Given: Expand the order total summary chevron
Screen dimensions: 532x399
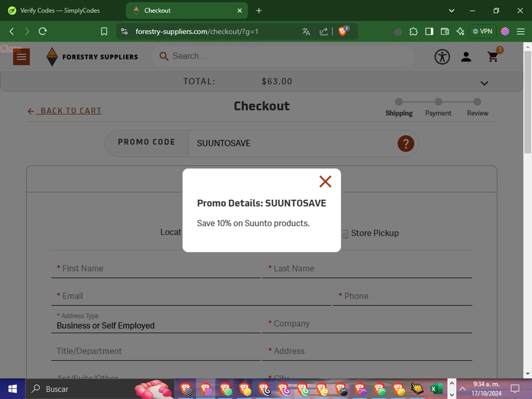Looking at the screenshot, I should (484, 83).
